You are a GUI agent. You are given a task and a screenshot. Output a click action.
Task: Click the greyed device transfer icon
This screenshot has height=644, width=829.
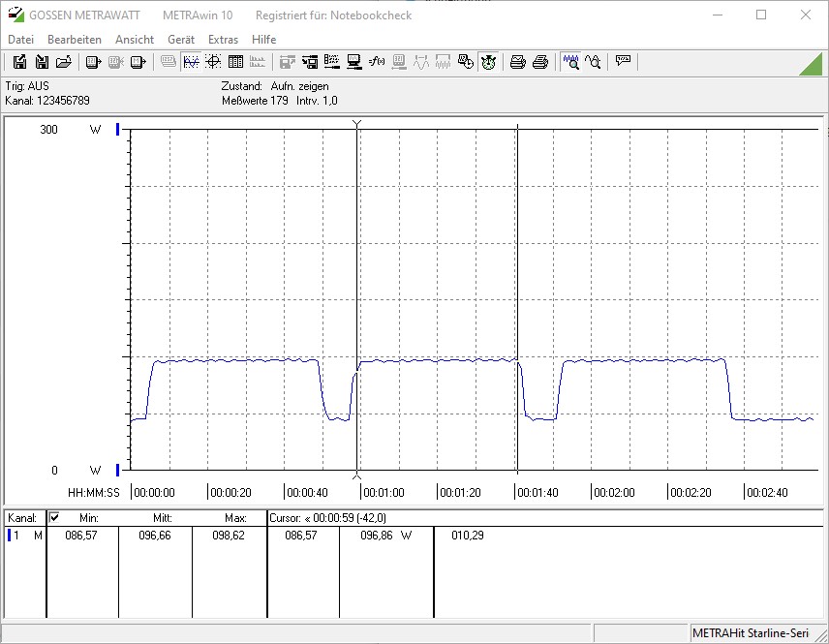pyautogui.click(x=116, y=62)
